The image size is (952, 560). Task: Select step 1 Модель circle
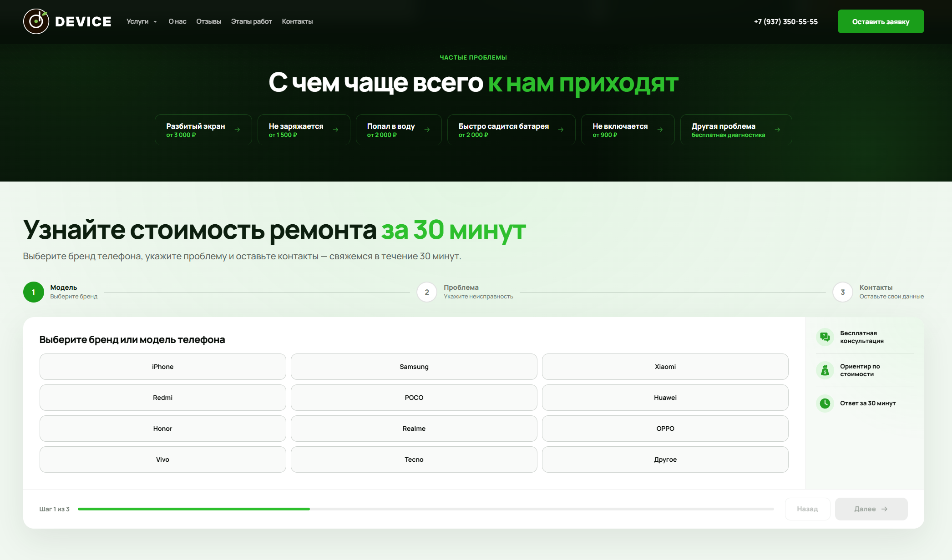[x=34, y=292]
